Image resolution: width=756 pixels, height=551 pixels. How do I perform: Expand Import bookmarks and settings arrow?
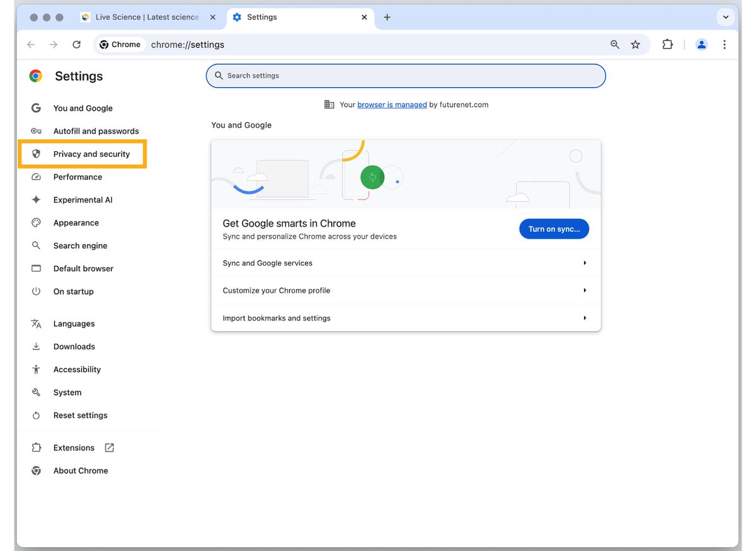585,318
